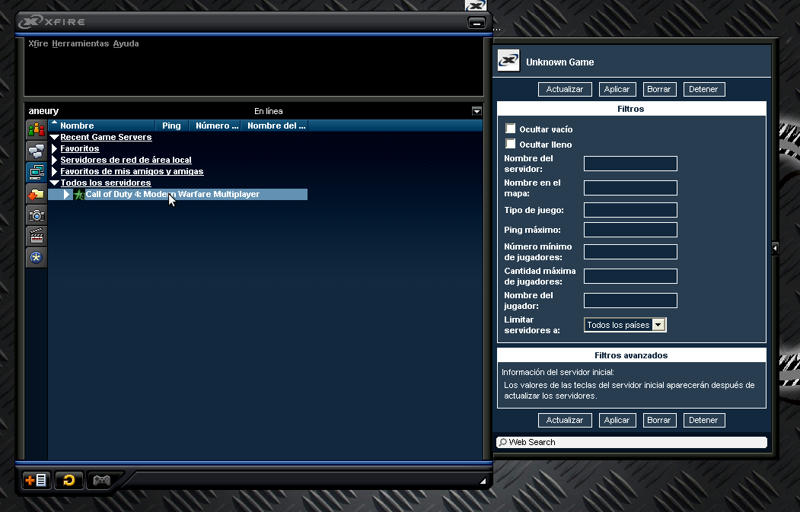Click the top Actualizar button

tap(565, 89)
